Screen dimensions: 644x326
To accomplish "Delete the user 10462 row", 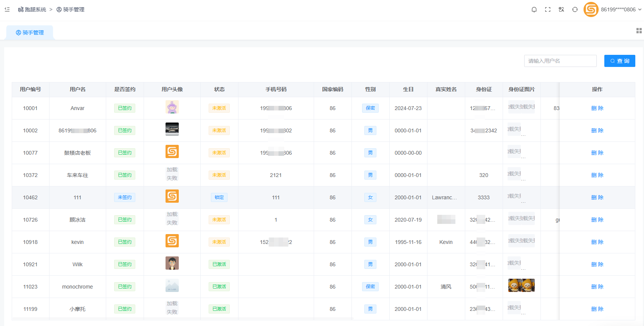I will pos(597,197).
